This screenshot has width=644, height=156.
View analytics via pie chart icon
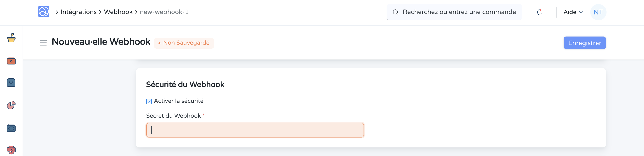[11, 105]
